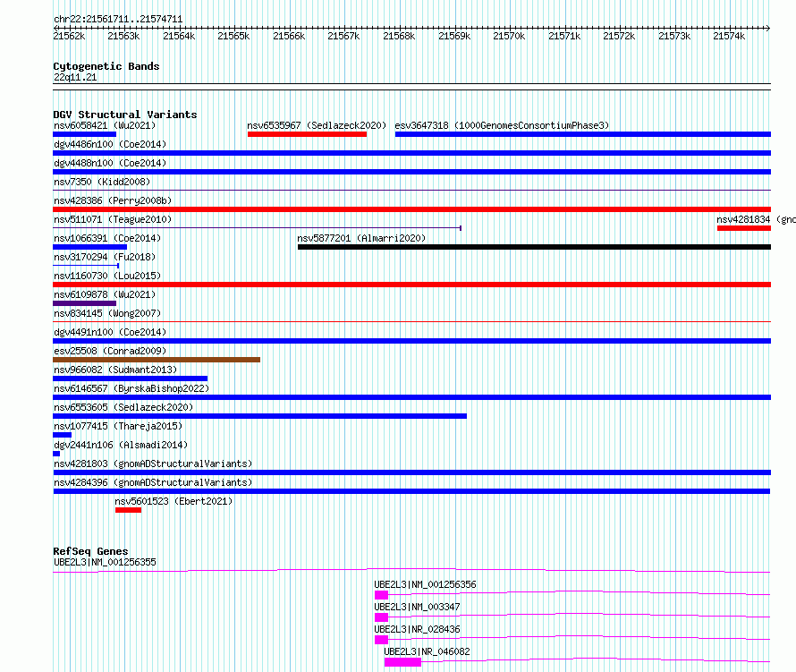
Task: Open nsv7350 (Kidd2008) variant
Action: [x=102, y=182]
